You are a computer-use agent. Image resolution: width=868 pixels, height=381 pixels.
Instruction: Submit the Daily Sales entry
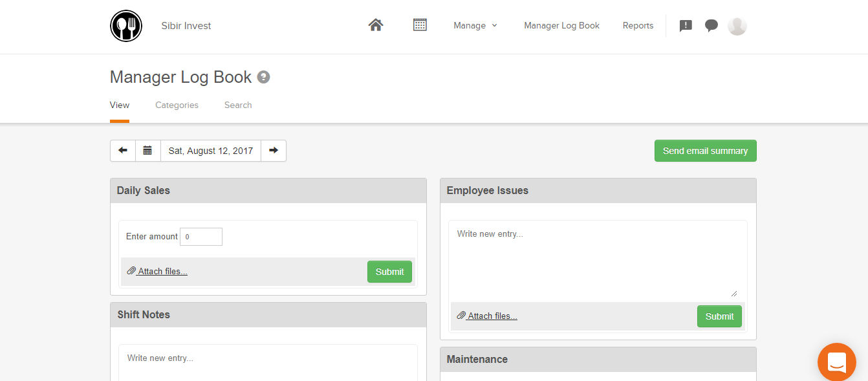(389, 272)
